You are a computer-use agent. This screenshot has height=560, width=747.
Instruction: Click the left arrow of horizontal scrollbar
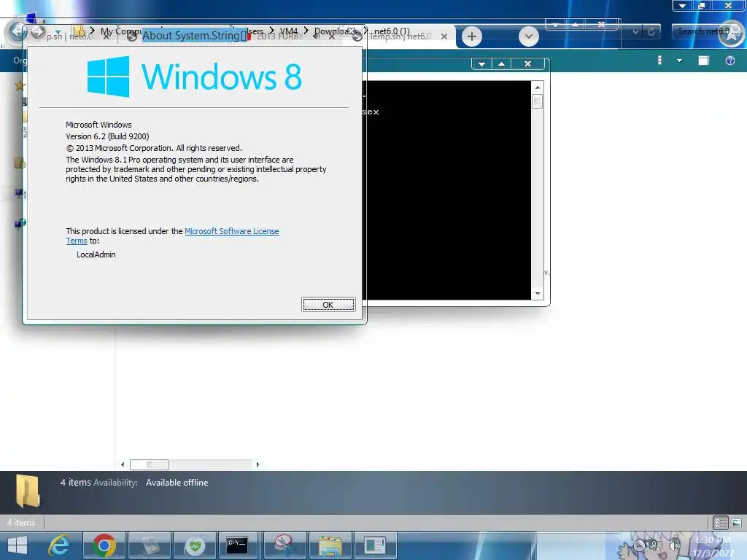click(123, 464)
